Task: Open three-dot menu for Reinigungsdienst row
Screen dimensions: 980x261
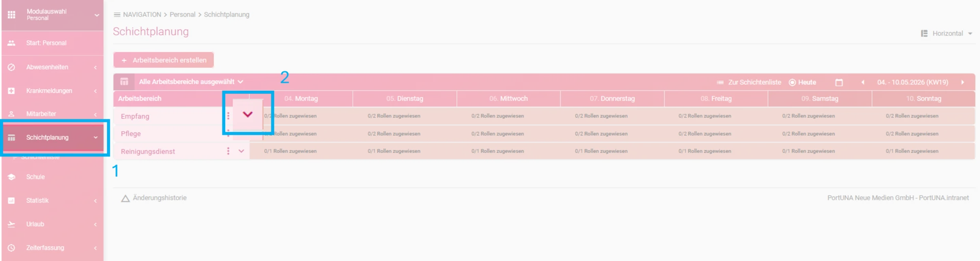Action: (x=228, y=151)
